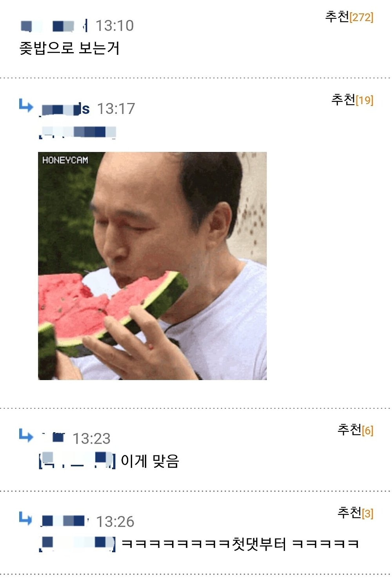Click the mention tag above the GIF image
The height and width of the screenshot is (578, 392).
click(77, 132)
